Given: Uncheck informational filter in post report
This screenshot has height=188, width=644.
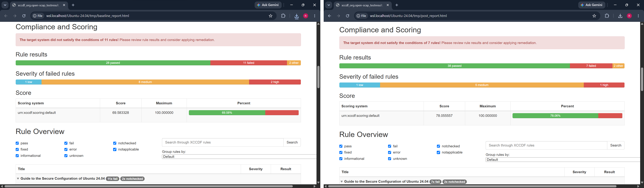Looking at the screenshot, I should [x=341, y=158].
